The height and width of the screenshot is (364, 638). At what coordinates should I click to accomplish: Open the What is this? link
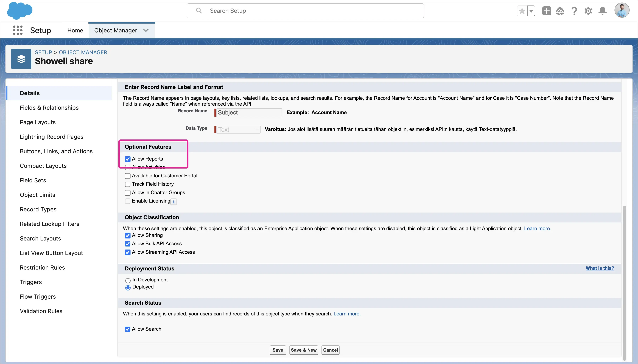tap(600, 268)
